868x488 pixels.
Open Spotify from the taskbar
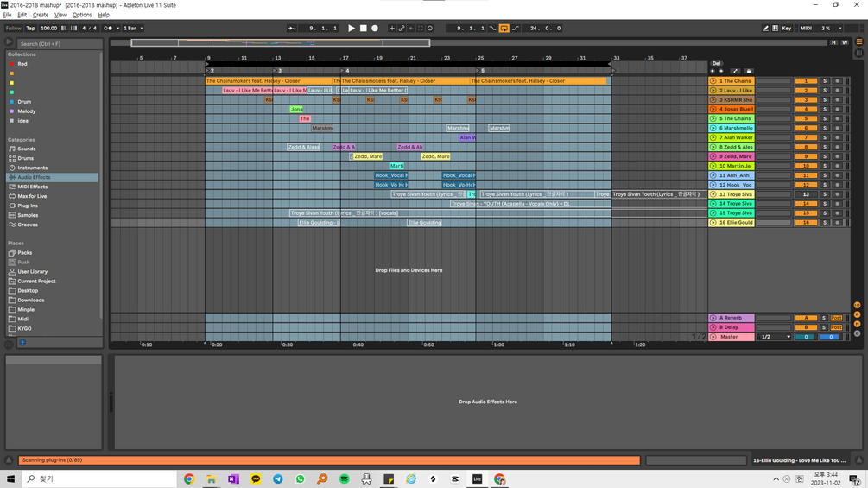345,479
